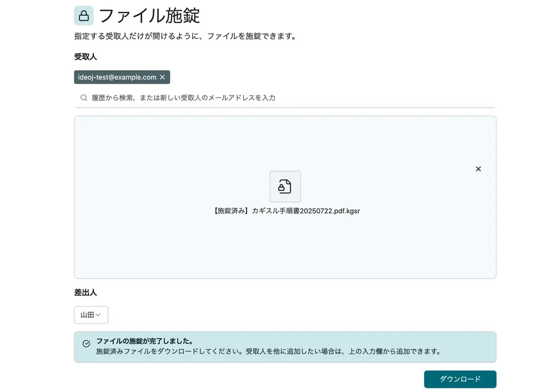Click the banner text about downloading locked file
This screenshot has height=392, width=552.
click(x=268, y=352)
